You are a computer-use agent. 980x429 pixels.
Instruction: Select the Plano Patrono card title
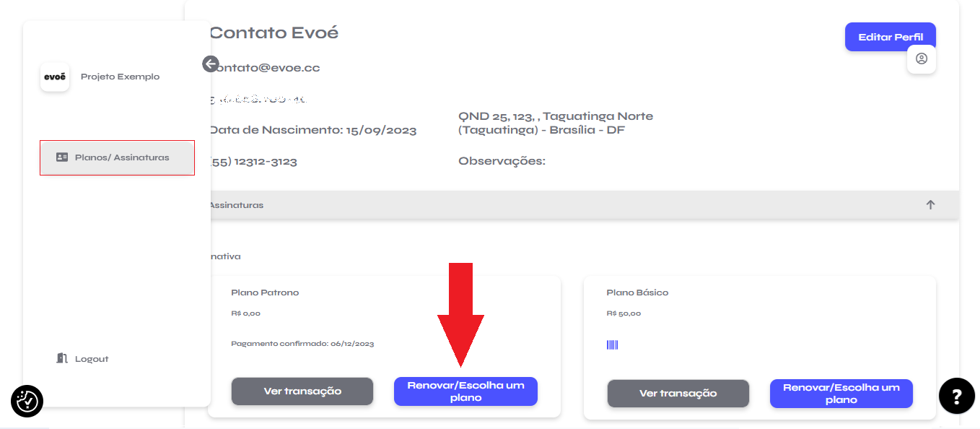click(x=265, y=292)
